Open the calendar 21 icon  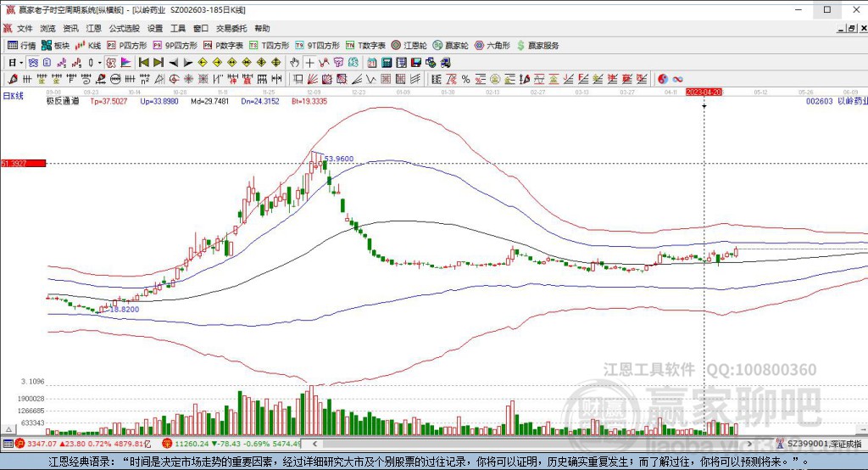[371, 63]
